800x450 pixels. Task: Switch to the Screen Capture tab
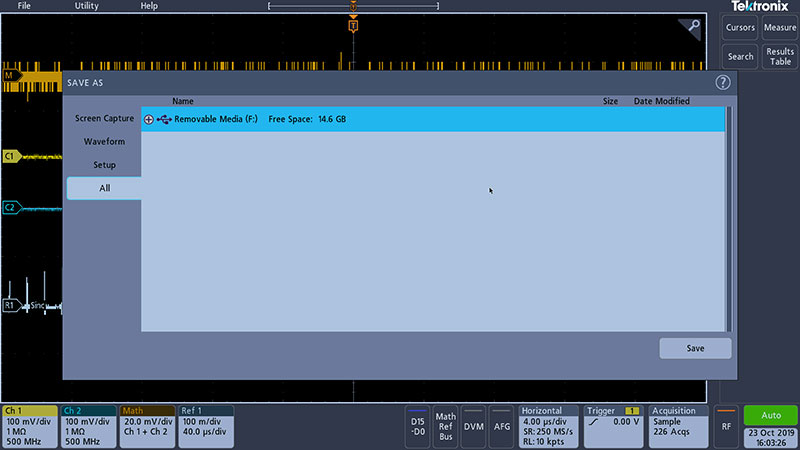104,118
